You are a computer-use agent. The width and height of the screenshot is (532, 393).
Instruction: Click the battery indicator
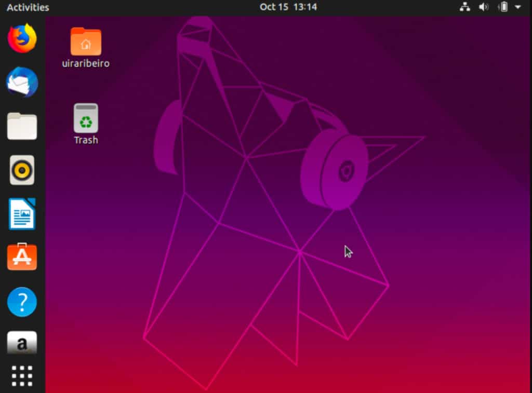pyautogui.click(x=502, y=7)
